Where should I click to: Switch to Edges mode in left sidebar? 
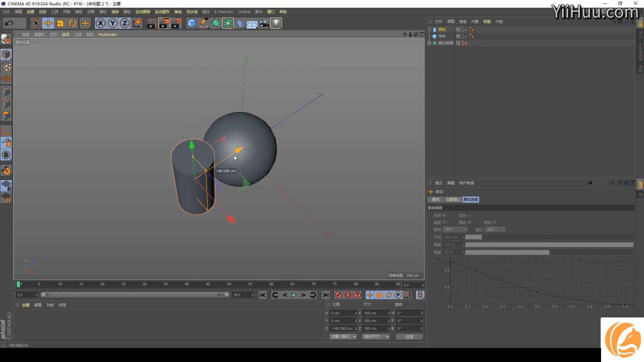tap(6, 103)
